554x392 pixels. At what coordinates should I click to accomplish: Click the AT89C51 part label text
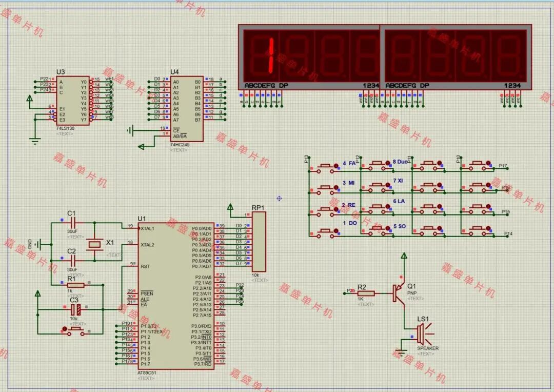pyautogui.click(x=147, y=373)
